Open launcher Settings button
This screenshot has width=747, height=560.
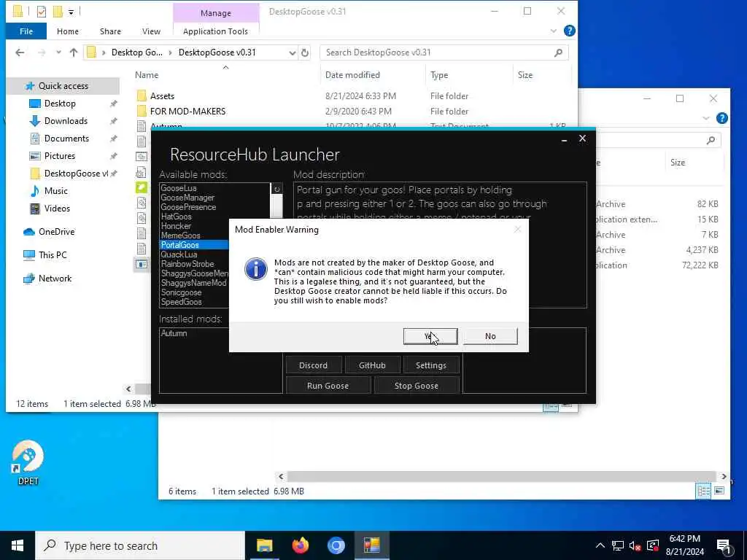(430, 365)
